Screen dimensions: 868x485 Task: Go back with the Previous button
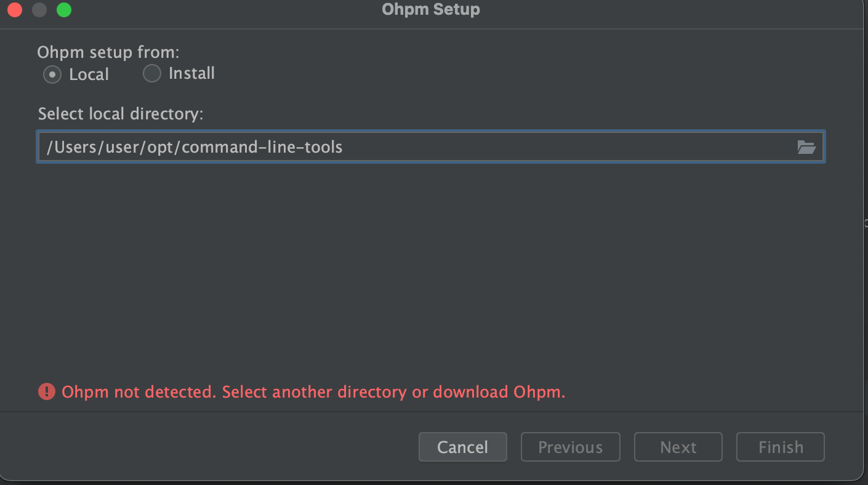[571, 447]
